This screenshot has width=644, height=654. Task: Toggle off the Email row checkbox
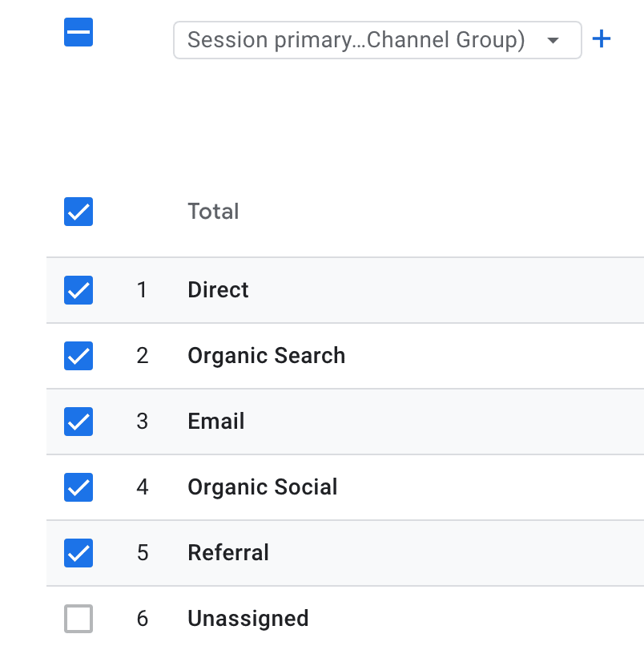coord(78,422)
